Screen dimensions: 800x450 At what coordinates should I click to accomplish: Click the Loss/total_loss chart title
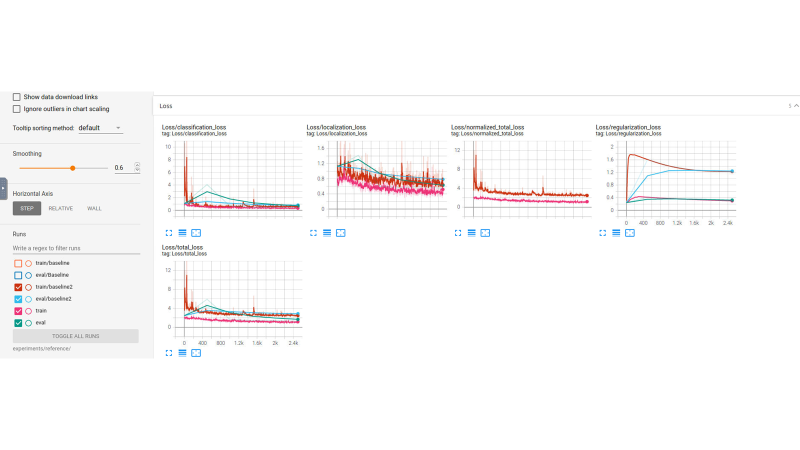pyautogui.click(x=182, y=247)
